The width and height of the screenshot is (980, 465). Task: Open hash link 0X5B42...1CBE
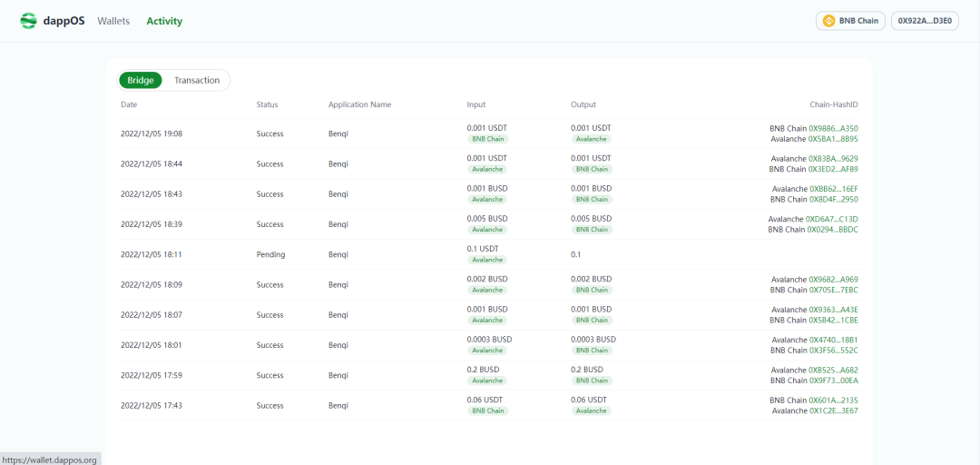coord(833,320)
